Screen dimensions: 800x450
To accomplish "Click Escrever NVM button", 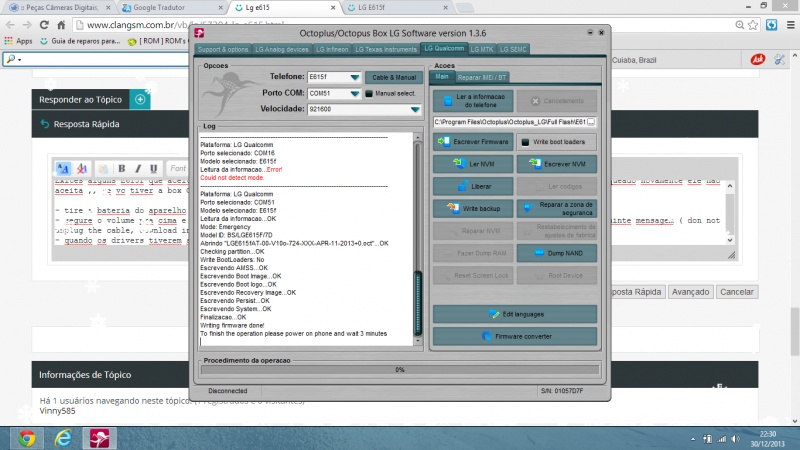I will pyautogui.click(x=557, y=164).
